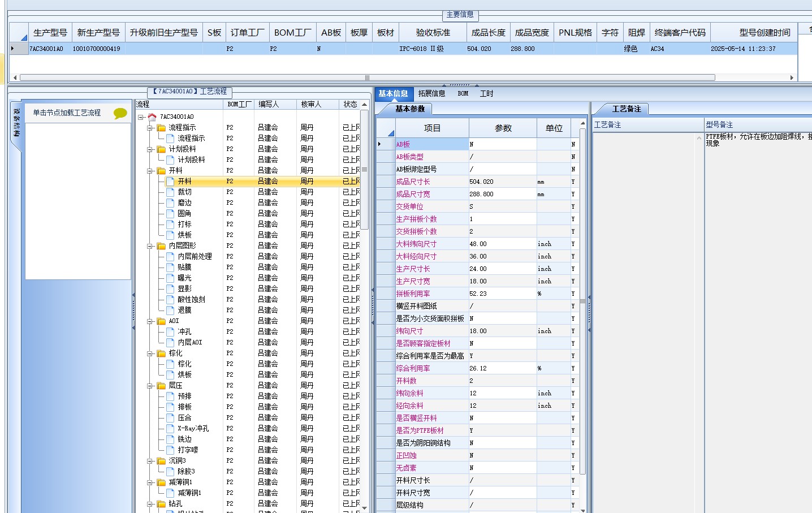Viewport: 812px width, 513px height.
Task: Switch to the 基本信息 tab
Action: tap(393, 94)
